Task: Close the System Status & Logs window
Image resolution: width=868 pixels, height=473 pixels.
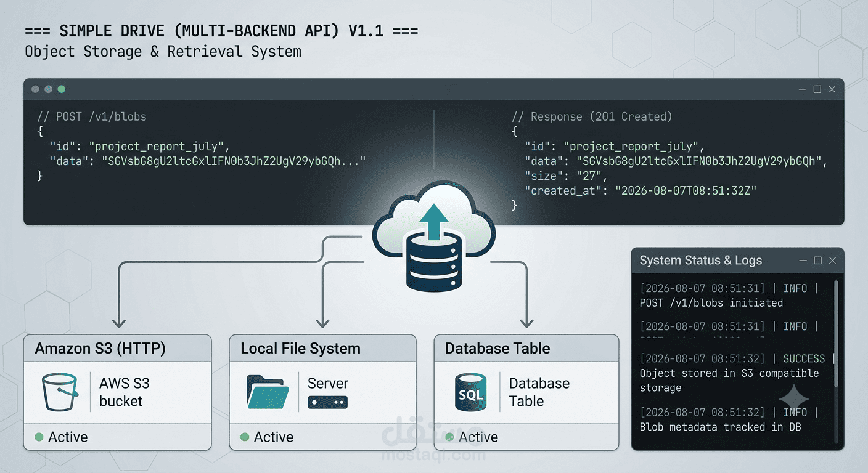Action: click(833, 261)
